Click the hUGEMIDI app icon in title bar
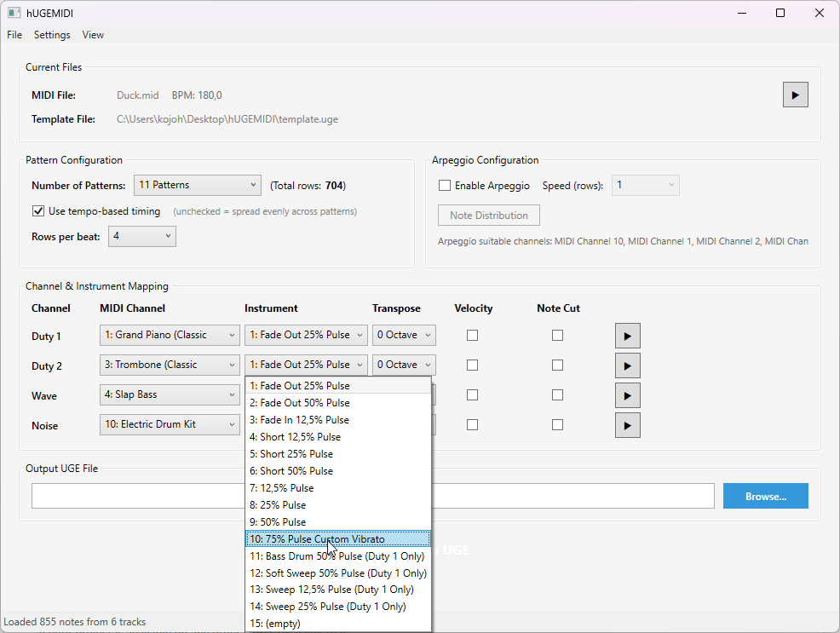 click(x=14, y=13)
